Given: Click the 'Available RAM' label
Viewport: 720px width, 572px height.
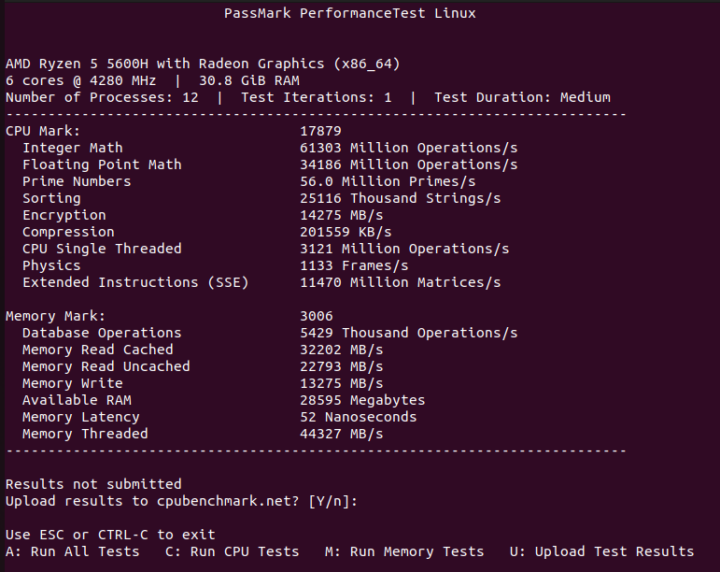Looking at the screenshot, I should click(77, 400).
